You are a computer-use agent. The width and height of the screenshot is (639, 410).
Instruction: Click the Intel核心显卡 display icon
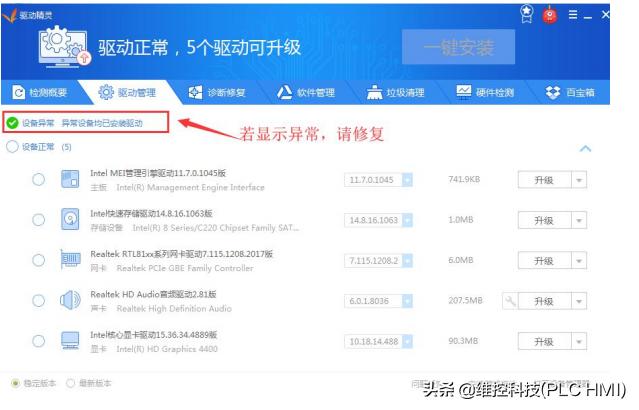(x=70, y=341)
